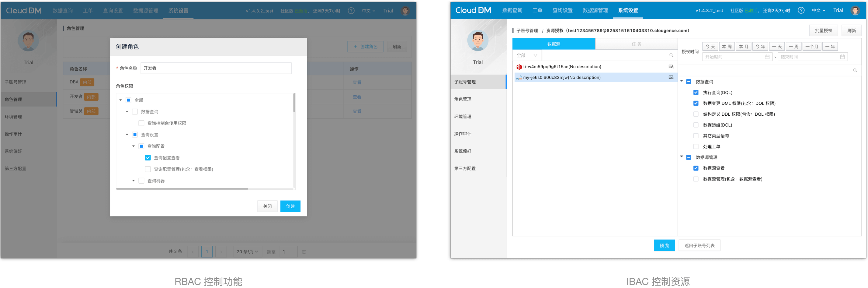Uncheck 查询配置查看 in the create role dialog

point(148,158)
